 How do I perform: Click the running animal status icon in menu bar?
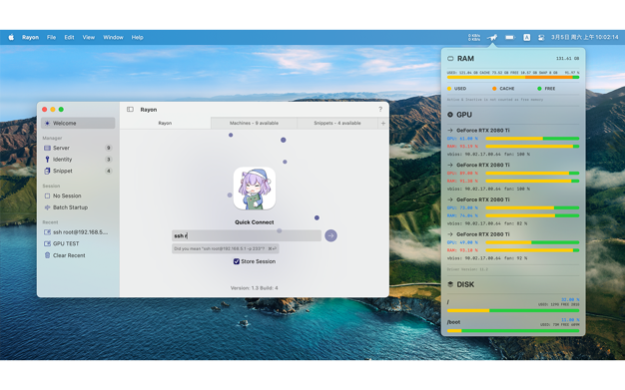(x=492, y=37)
